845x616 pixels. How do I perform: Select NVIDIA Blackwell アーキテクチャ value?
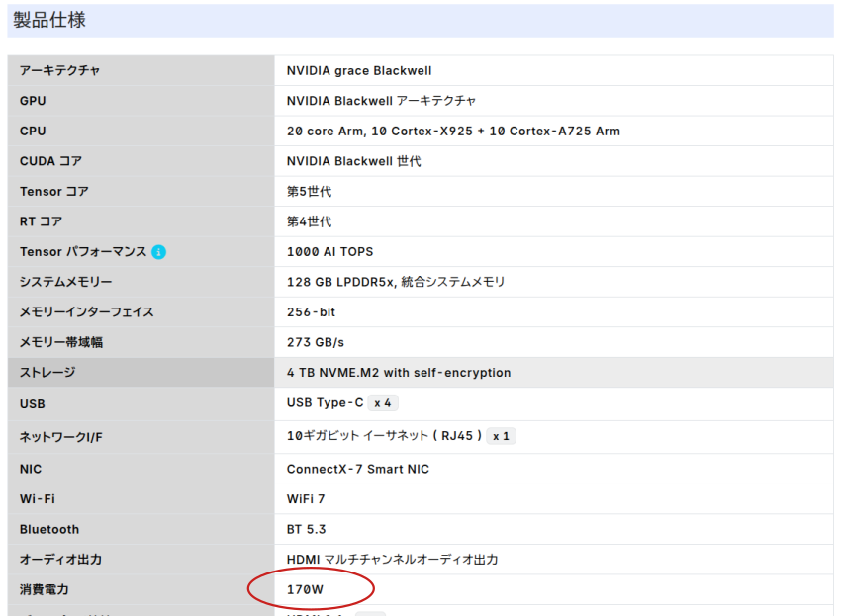pyautogui.click(x=382, y=101)
